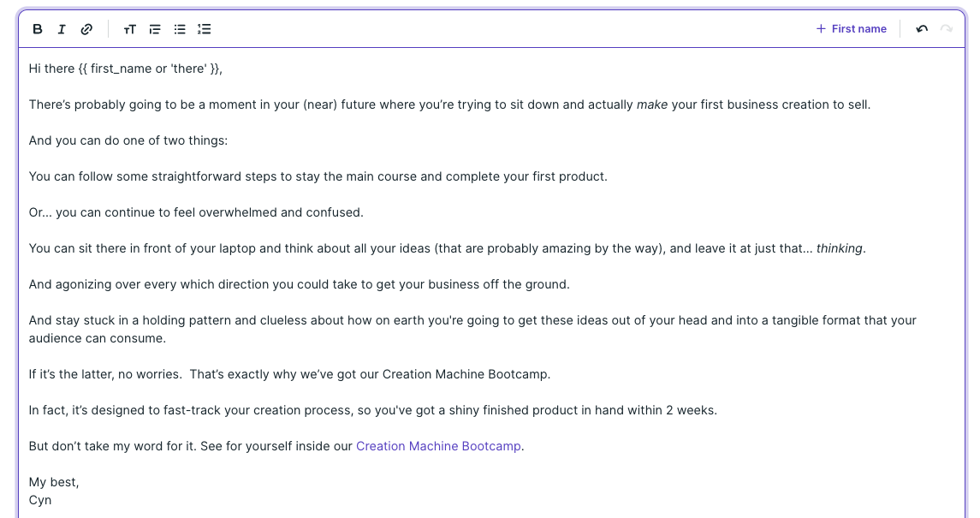Click the closing line My best

pyautogui.click(x=51, y=482)
